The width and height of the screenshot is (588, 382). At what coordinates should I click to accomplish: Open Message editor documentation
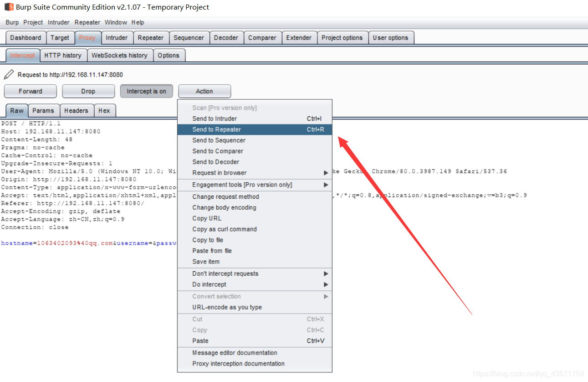(x=255, y=353)
